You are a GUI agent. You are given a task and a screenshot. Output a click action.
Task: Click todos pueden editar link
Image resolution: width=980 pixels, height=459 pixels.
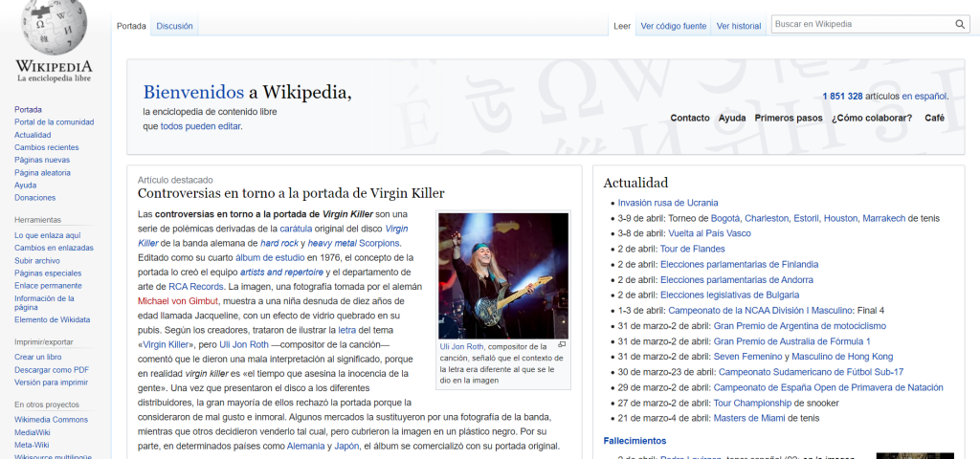click(200, 126)
